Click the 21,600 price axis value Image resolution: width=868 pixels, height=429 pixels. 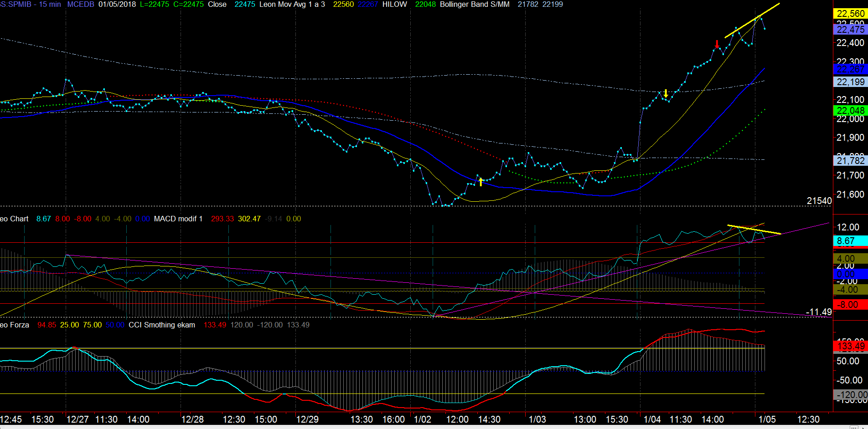click(850, 194)
